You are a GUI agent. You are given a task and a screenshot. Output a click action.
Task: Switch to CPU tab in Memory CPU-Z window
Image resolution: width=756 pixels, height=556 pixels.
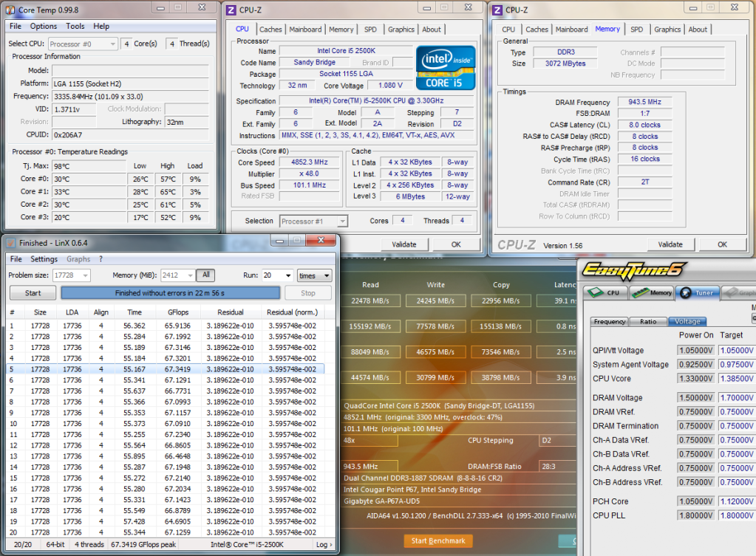[x=508, y=30]
